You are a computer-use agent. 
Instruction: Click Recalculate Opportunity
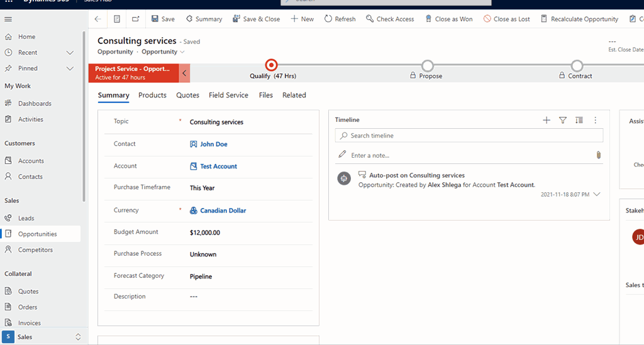(579, 19)
